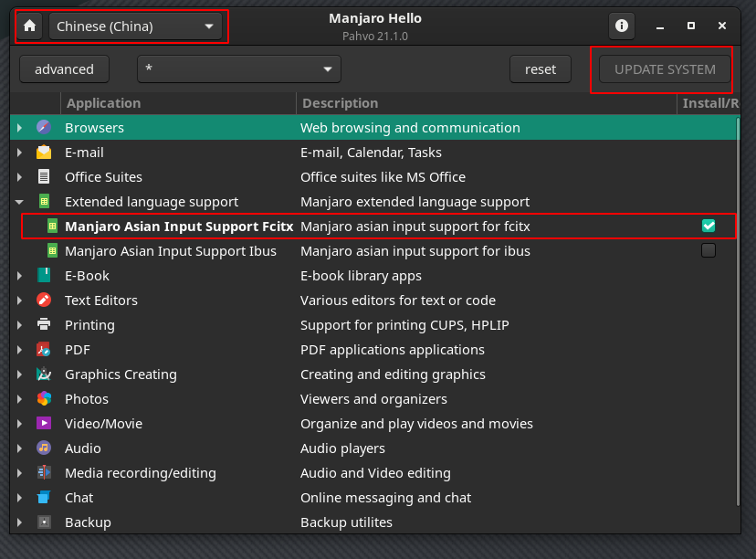The width and height of the screenshot is (756, 559).
Task: Click the Printing printer icon
Action: 44,324
